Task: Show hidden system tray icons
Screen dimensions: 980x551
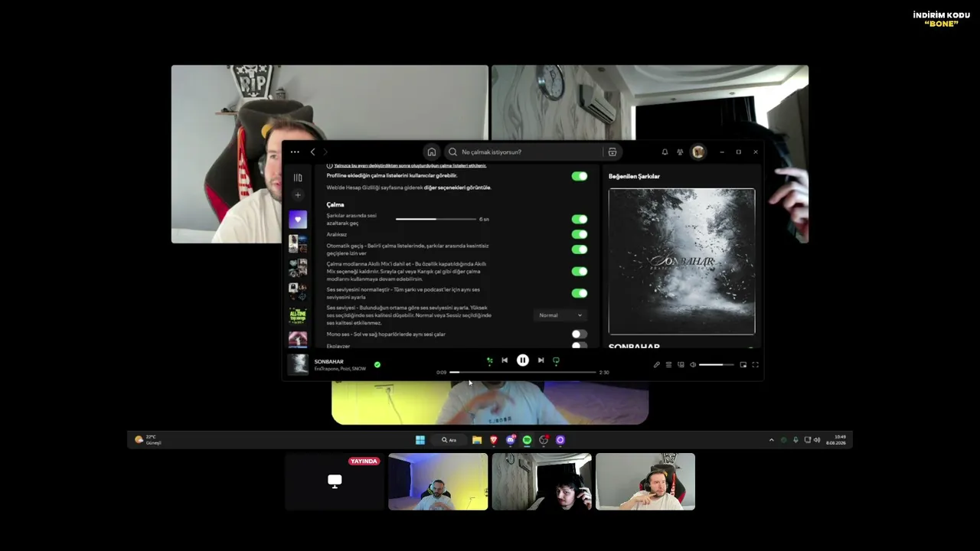Action: pos(771,440)
